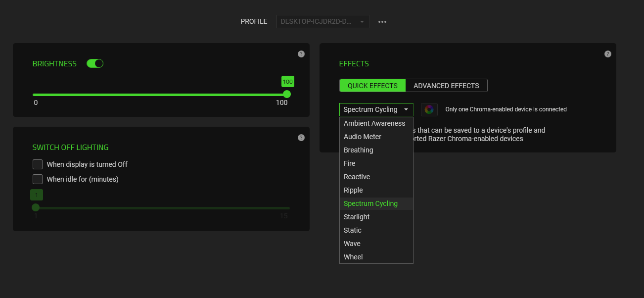This screenshot has width=644, height=298.
Task: Toggle the Brightness switch off
Action: (95, 63)
